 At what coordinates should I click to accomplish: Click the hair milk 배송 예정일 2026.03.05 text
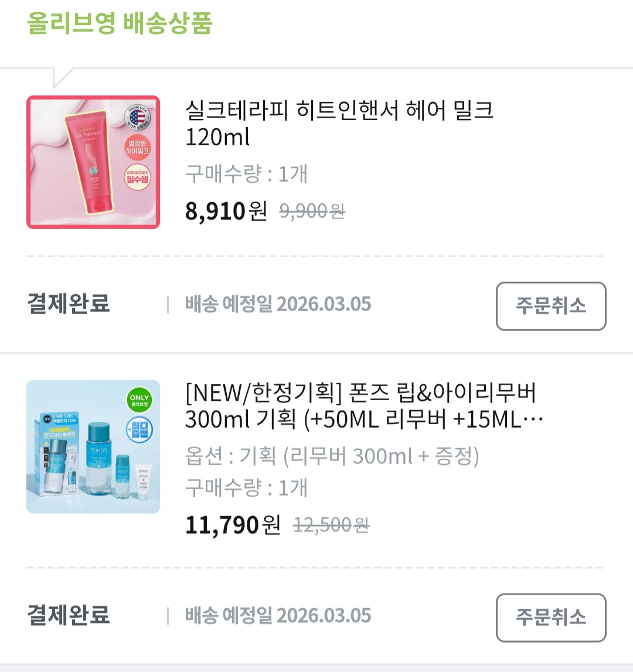point(278,304)
